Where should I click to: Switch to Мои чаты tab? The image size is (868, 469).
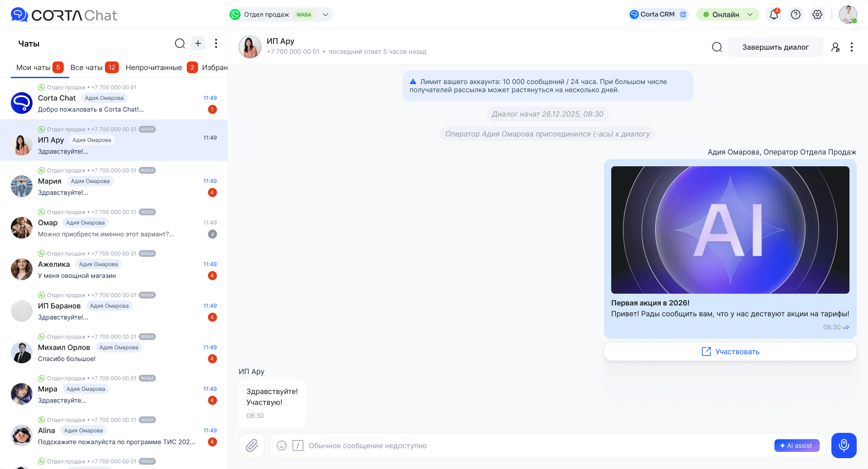pos(40,67)
